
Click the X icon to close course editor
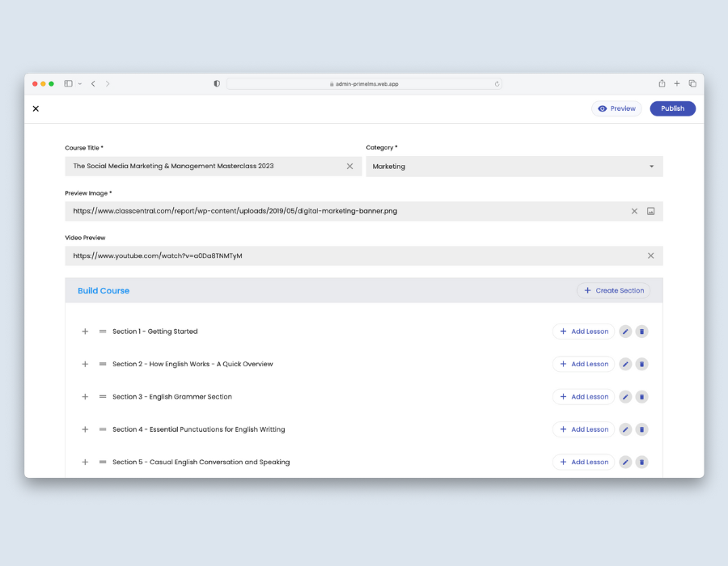coord(36,108)
